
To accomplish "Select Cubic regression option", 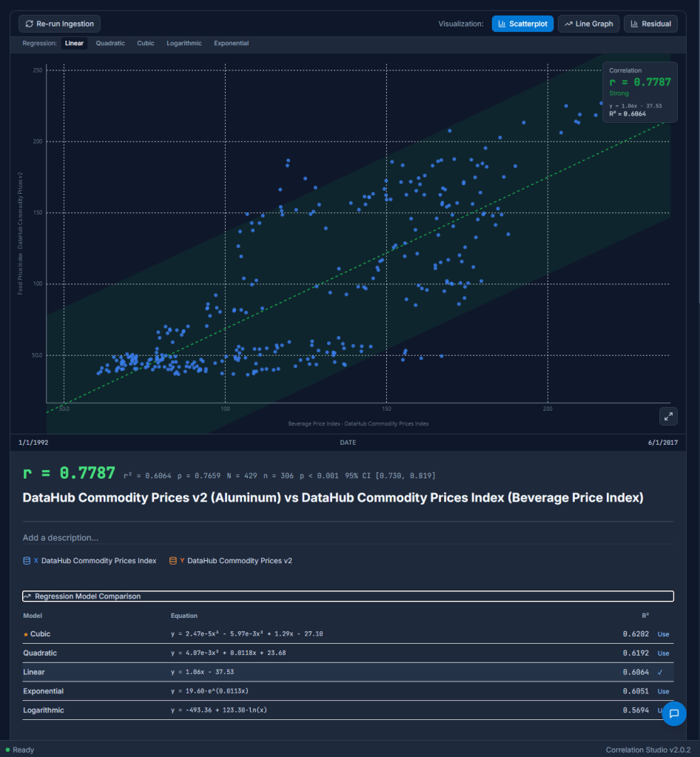I will click(145, 43).
